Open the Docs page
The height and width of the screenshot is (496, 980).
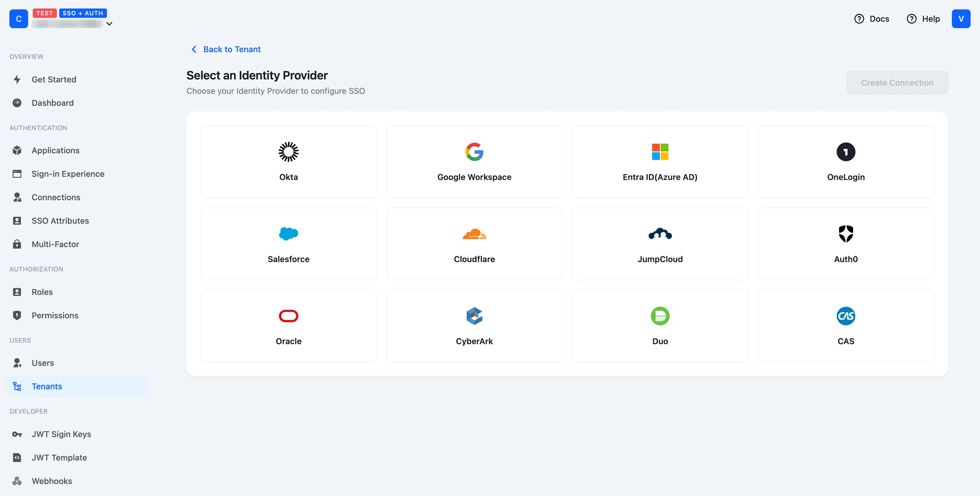pos(872,18)
